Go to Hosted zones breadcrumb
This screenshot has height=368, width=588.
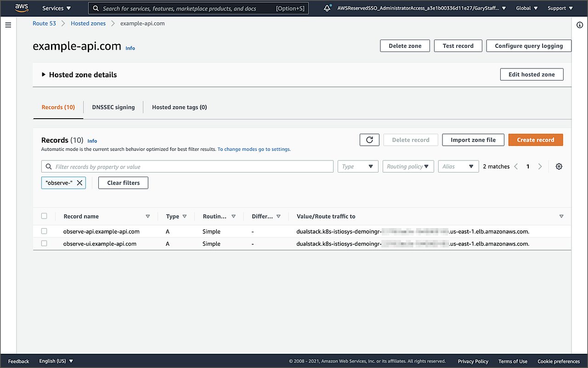88,23
